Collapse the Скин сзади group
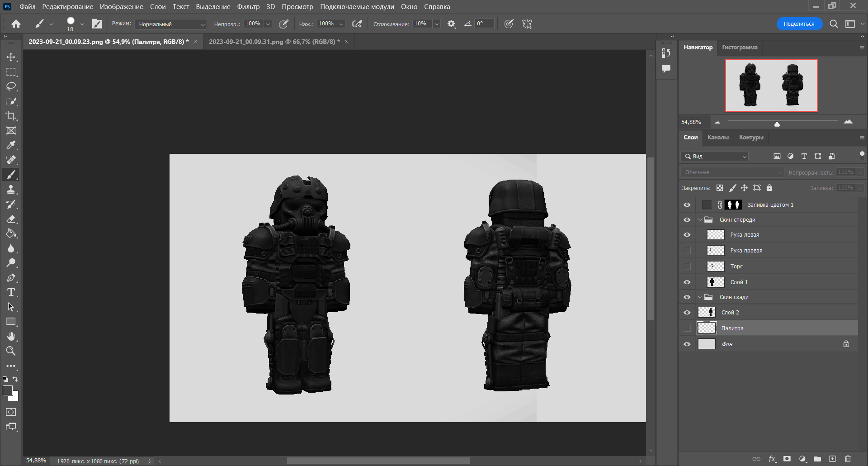Image resolution: width=868 pixels, height=466 pixels. click(x=700, y=297)
